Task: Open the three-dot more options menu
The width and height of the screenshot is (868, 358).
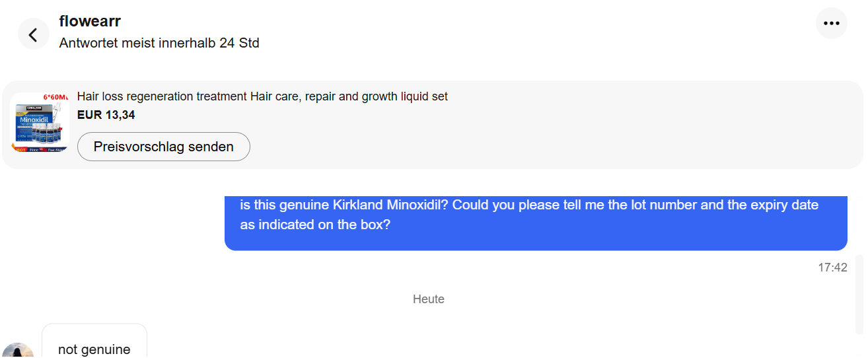Action: (831, 23)
